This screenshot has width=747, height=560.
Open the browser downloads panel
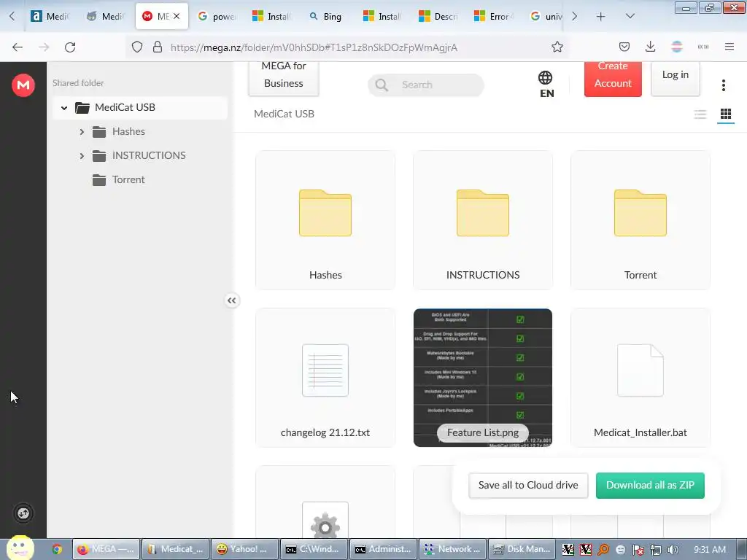coord(650,47)
